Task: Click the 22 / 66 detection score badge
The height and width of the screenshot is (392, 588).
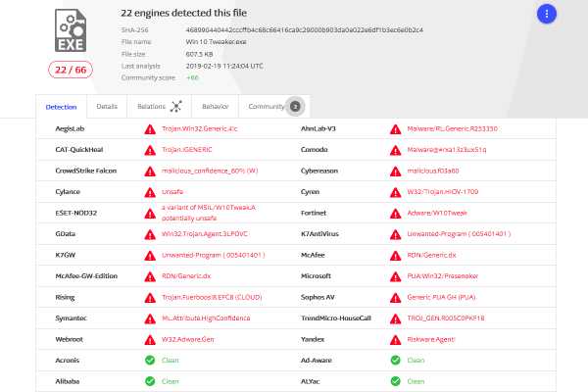Action: 71,70
